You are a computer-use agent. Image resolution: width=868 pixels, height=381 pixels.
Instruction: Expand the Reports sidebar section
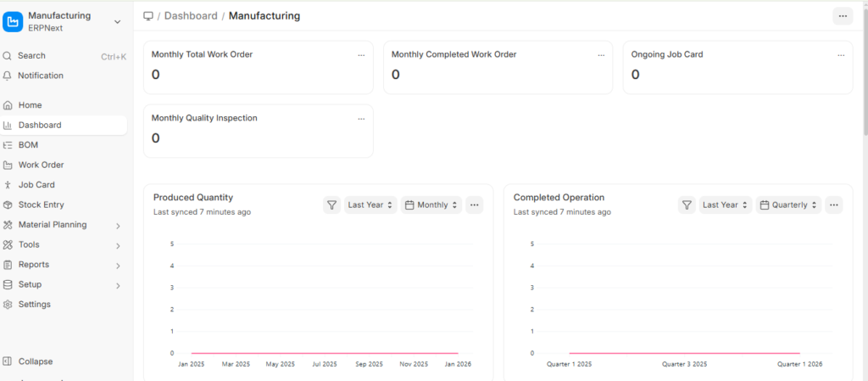[118, 265]
